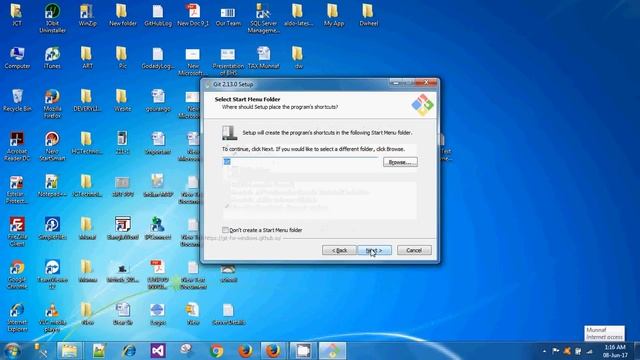Select the Pic folder icon
This screenshot has width=640, height=360.
(122, 58)
